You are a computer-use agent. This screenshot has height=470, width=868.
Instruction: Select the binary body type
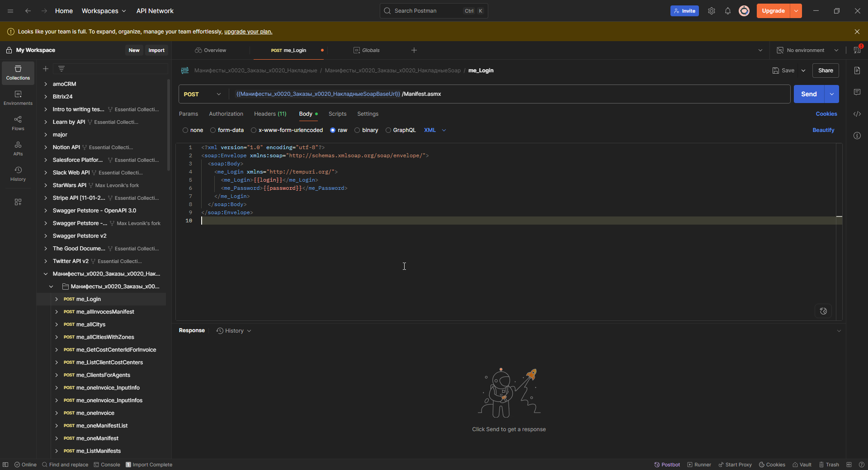point(366,130)
